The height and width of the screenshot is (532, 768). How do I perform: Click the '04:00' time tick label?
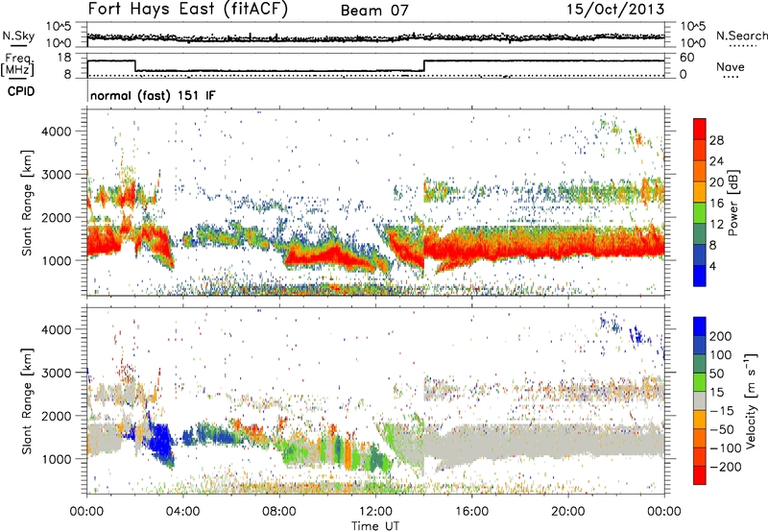182,512
